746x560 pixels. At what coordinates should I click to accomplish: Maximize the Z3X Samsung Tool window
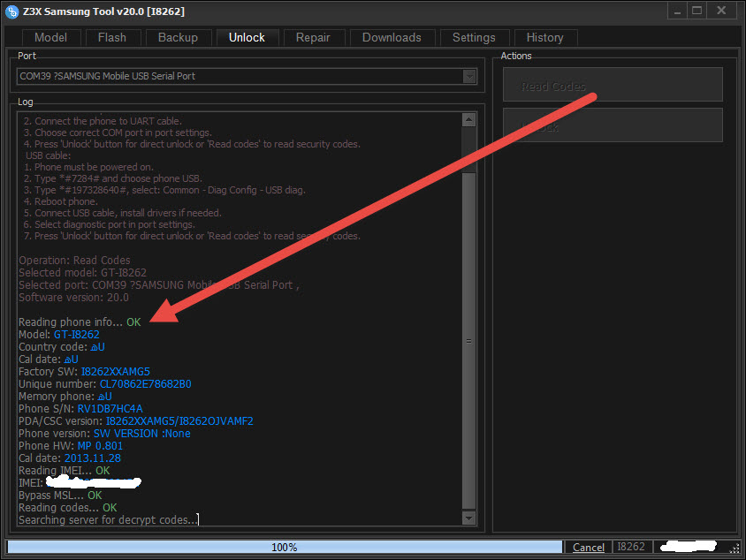[697, 11]
